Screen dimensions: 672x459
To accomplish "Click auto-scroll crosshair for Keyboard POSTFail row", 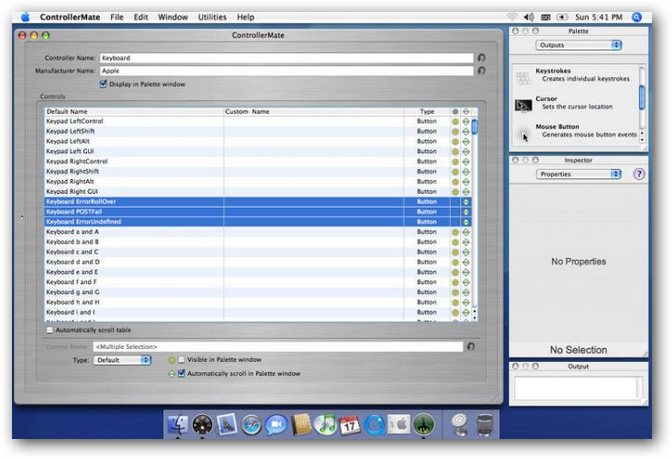I will [466, 212].
